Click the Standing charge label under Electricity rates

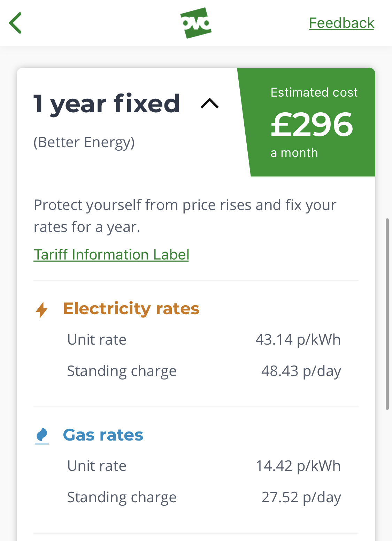122,371
